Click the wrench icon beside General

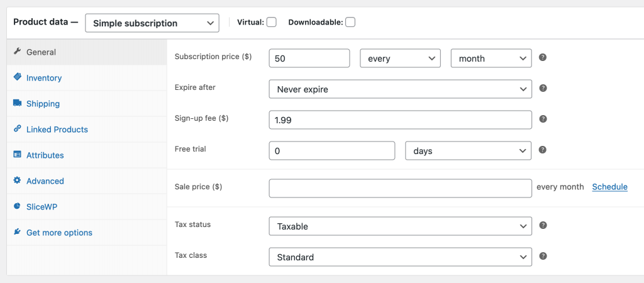tap(17, 52)
